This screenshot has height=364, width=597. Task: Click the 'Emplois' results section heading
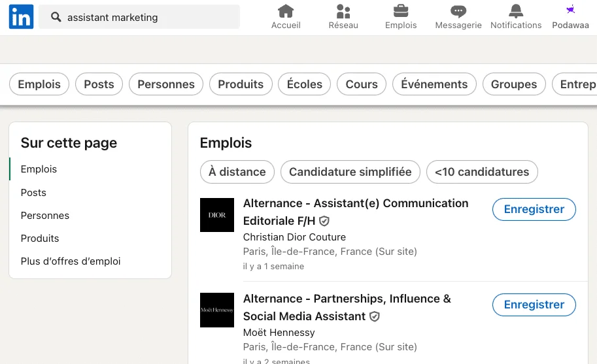[x=226, y=143]
